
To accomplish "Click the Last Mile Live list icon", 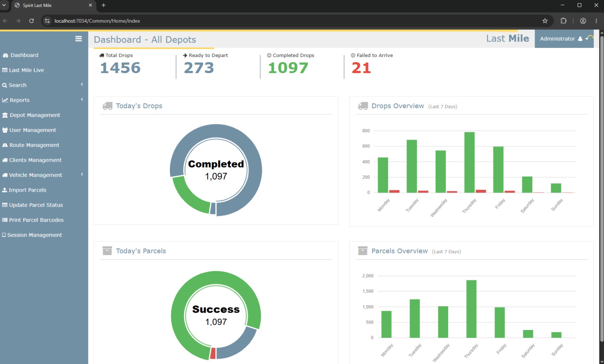I will pos(5,70).
